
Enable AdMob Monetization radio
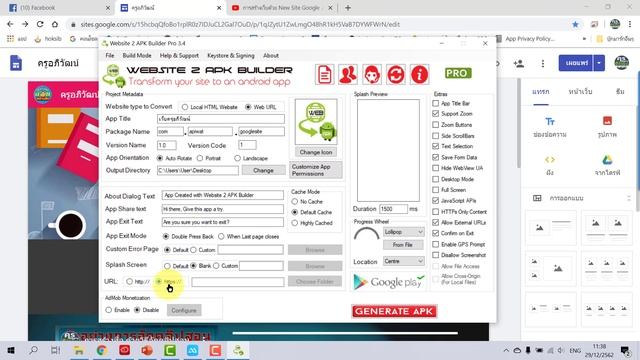click(109, 310)
